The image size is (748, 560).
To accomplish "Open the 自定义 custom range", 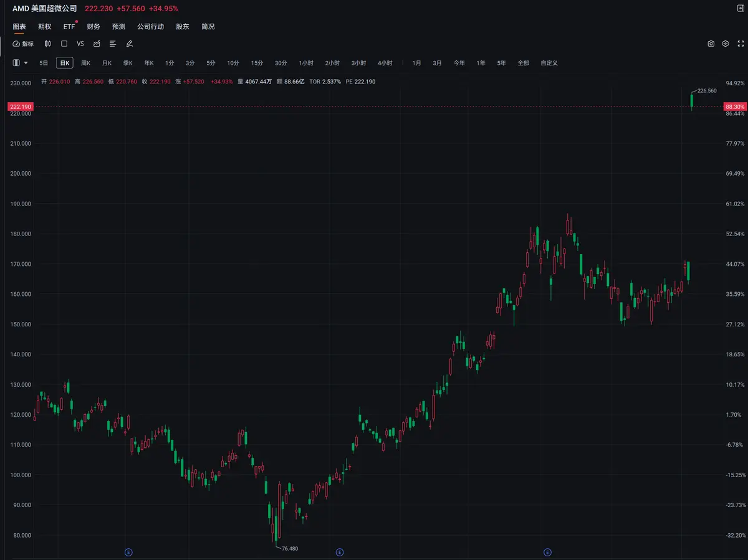I will (x=549, y=63).
